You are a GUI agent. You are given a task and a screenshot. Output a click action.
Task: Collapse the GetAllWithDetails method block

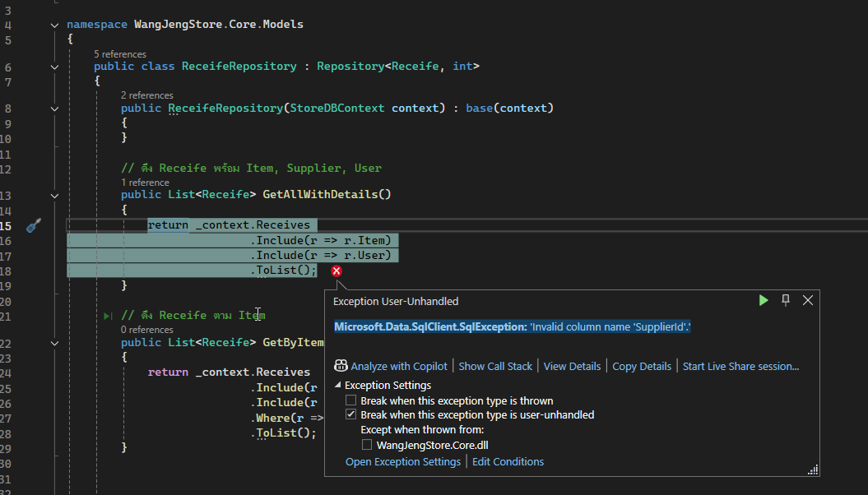pyautogui.click(x=54, y=195)
